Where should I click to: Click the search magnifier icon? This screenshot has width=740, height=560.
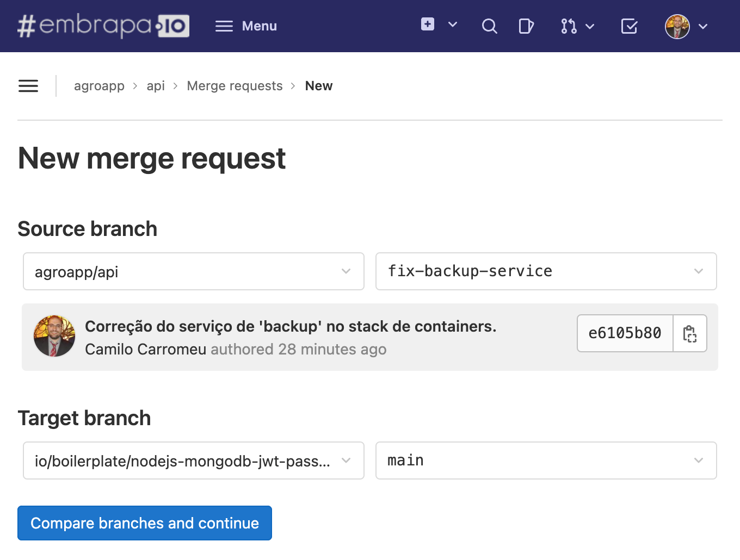[489, 26]
